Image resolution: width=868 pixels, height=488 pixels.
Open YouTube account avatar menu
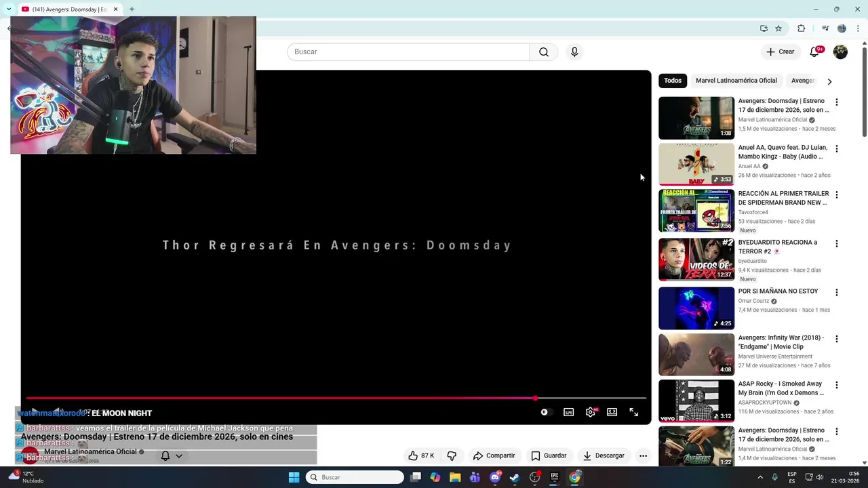[x=840, y=52]
